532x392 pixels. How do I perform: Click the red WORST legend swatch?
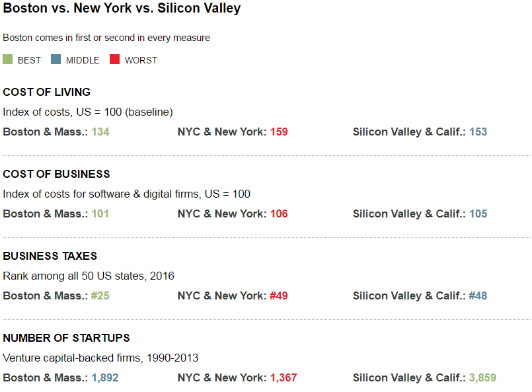coord(115,59)
